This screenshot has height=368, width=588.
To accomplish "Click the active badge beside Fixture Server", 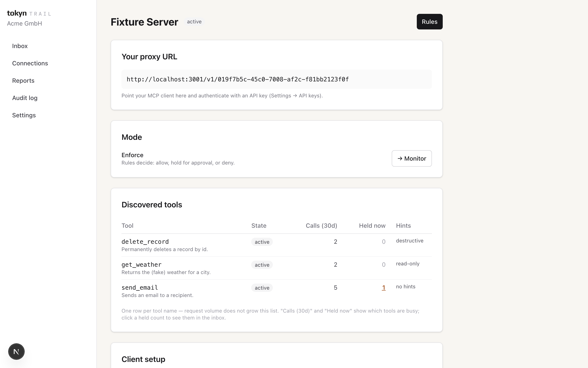I will pyautogui.click(x=194, y=22).
